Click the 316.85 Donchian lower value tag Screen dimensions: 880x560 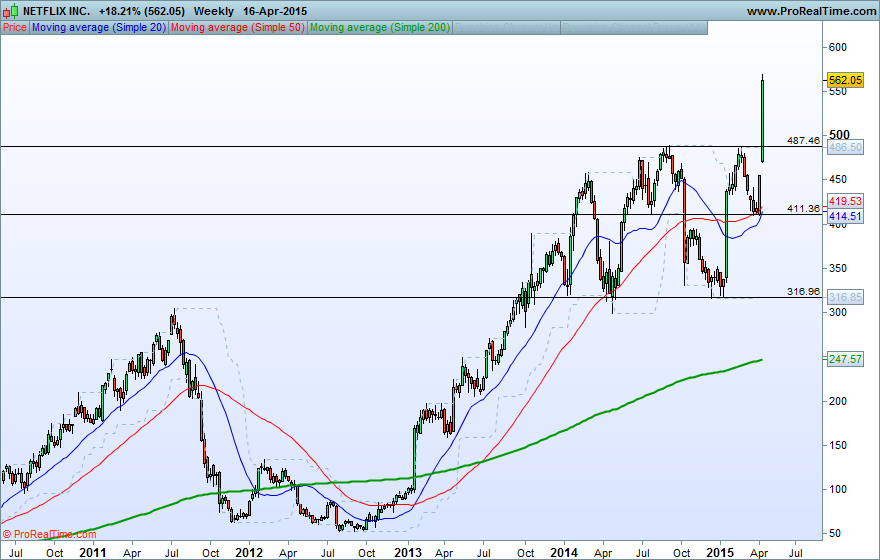click(x=845, y=297)
